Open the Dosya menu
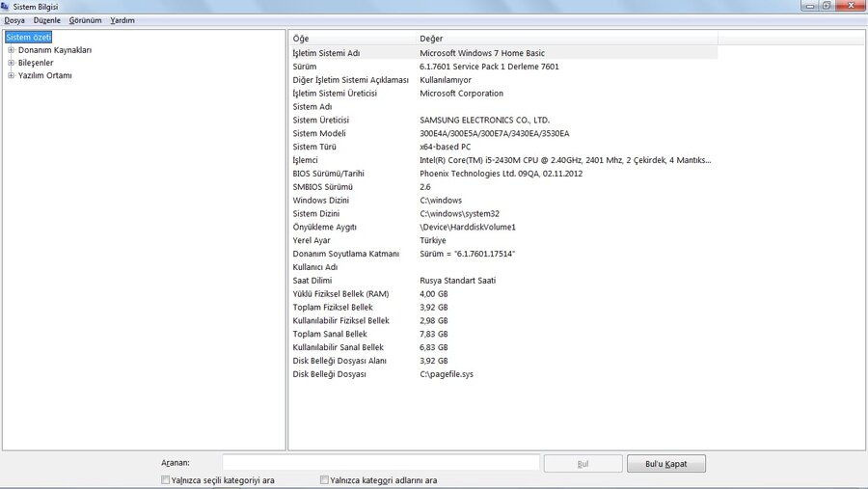 point(14,20)
